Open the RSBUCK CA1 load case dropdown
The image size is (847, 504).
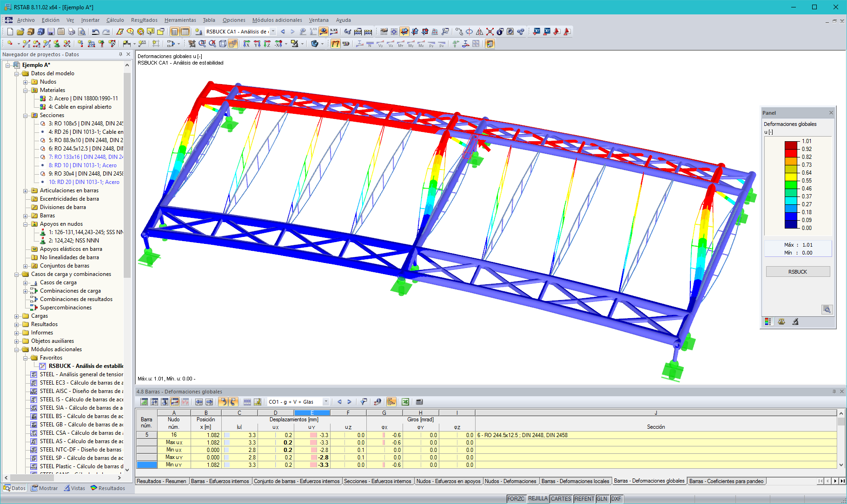pyautogui.click(x=273, y=32)
